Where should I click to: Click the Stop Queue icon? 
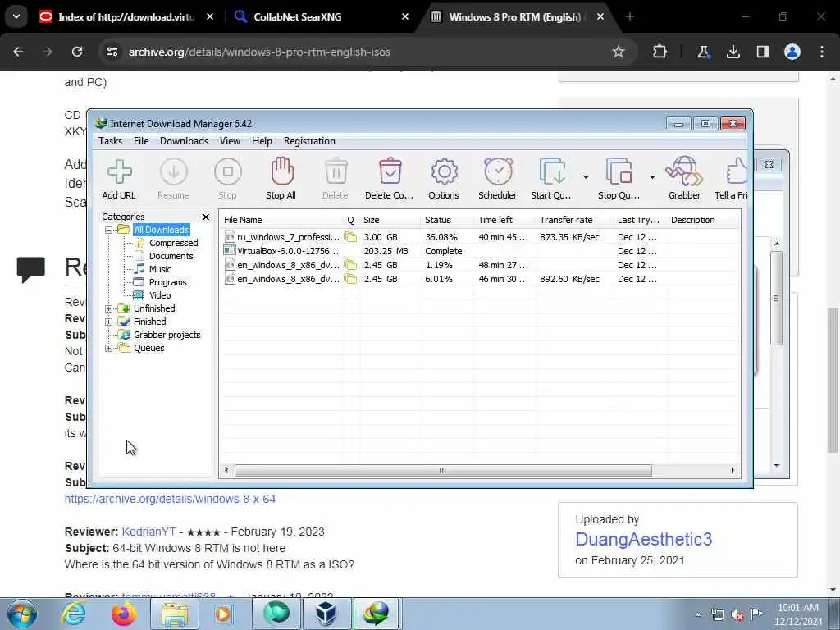point(619,179)
